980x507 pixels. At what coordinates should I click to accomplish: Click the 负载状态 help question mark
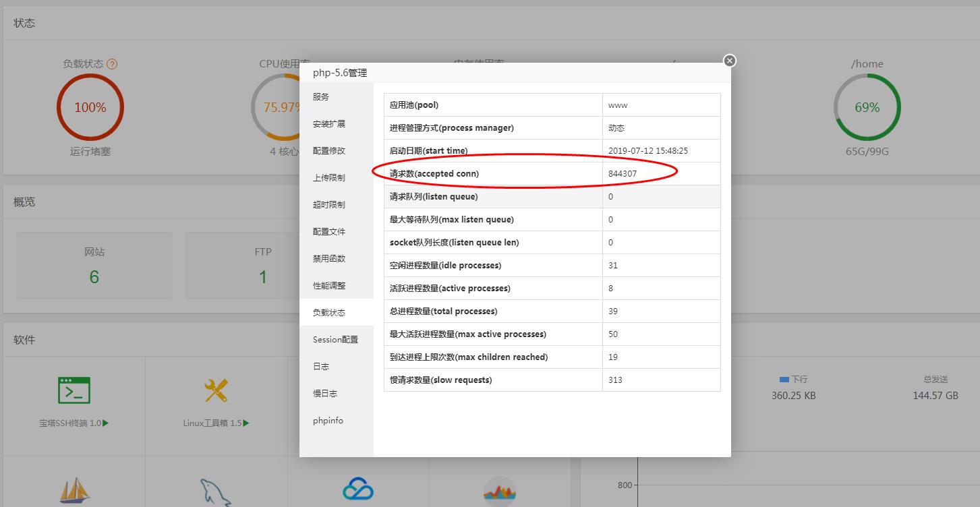click(x=111, y=63)
